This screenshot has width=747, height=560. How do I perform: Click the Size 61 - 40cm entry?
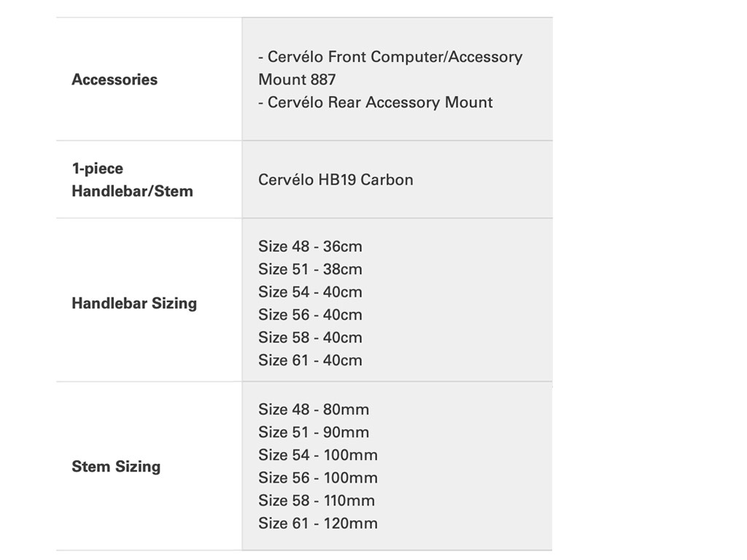tap(310, 359)
